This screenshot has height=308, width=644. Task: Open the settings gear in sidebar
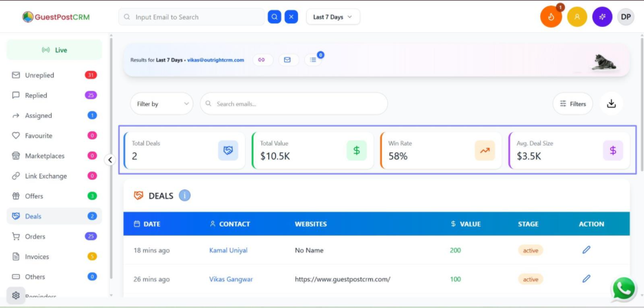(16, 296)
